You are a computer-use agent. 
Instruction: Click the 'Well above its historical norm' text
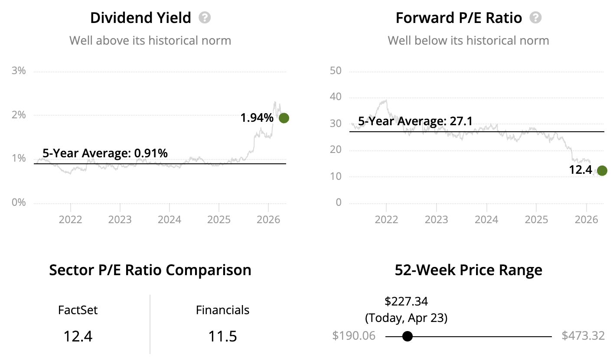pyautogui.click(x=150, y=41)
